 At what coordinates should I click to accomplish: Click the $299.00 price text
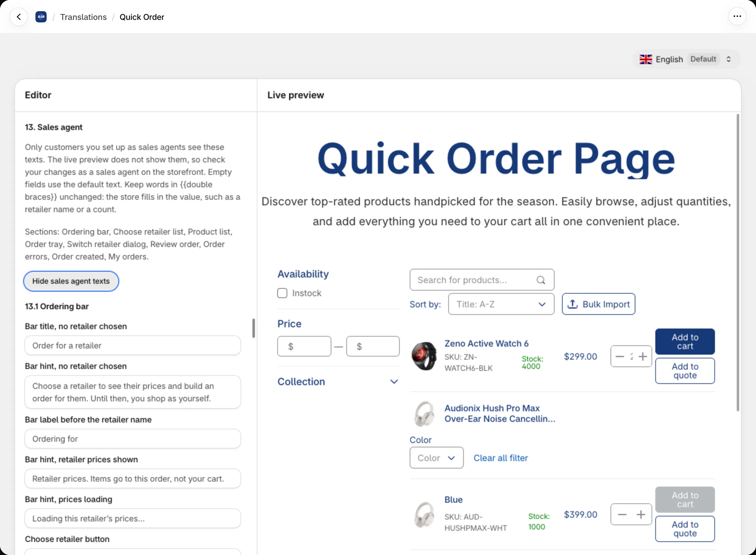(580, 357)
